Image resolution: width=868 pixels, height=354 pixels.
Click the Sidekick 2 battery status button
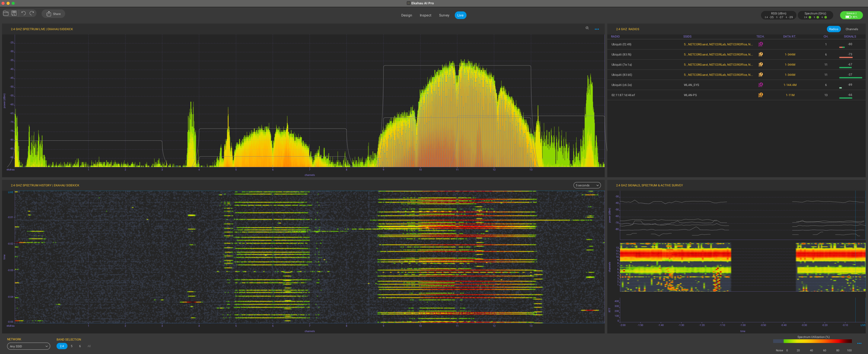851,15
